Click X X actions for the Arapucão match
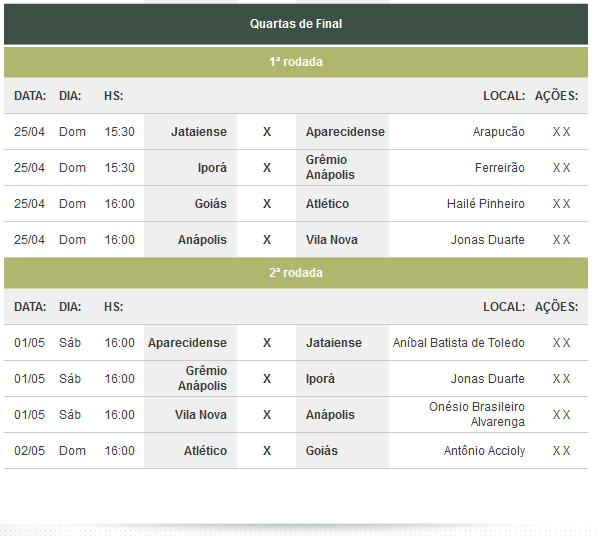The image size is (599, 536). 561,132
